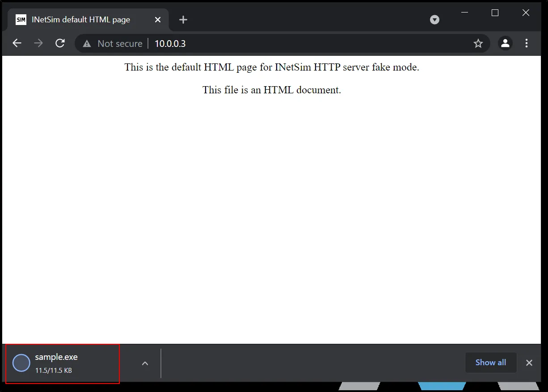Close the Chrome browser window
This screenshot has width=548, height=392.
(x=526, y=13)
